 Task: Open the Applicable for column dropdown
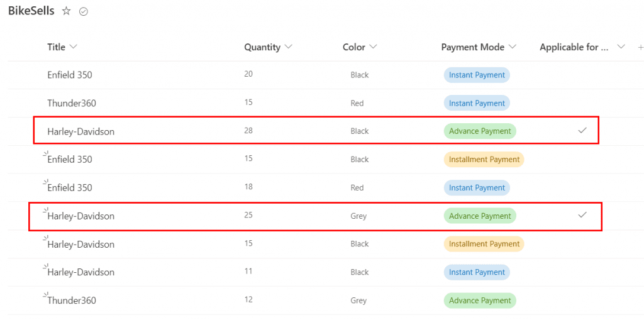(621, 47)
